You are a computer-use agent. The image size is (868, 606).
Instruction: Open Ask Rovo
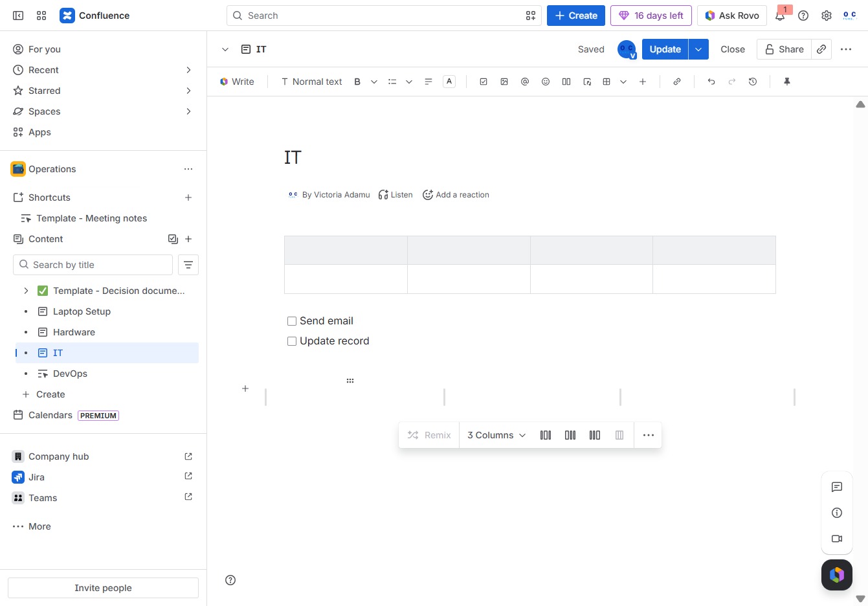(732, 16)
